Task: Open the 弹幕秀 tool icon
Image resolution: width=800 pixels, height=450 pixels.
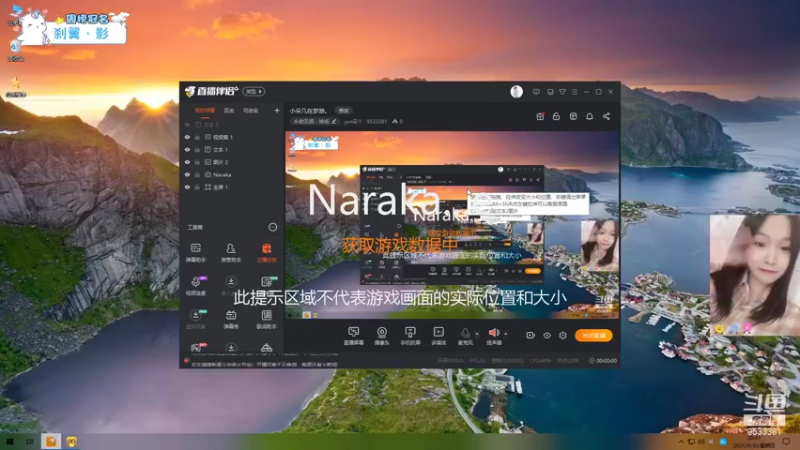Action: pyautogui.click(x=231, y=318)
